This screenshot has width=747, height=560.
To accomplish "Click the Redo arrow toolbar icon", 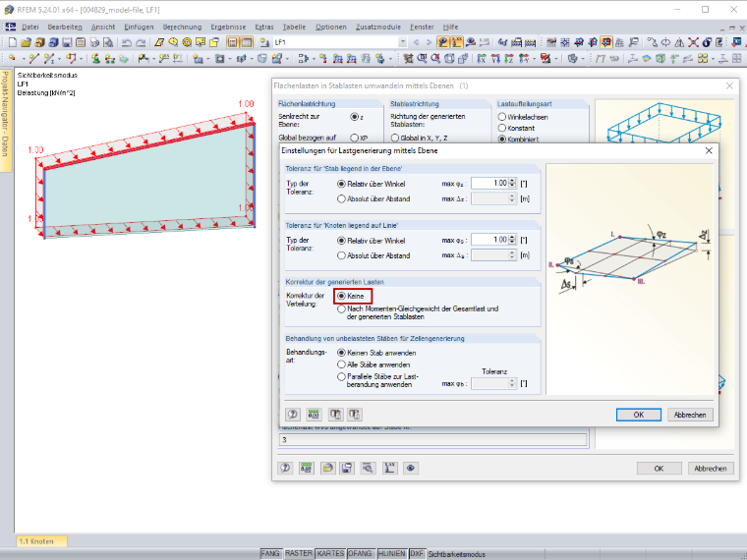I will click(x=141, y=42).
